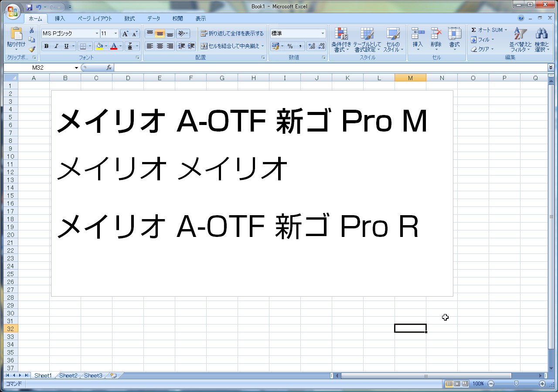Switch to the Insert (挿入) tab
The height and width of the screenshot is (392, 558).
coord(60,19)
